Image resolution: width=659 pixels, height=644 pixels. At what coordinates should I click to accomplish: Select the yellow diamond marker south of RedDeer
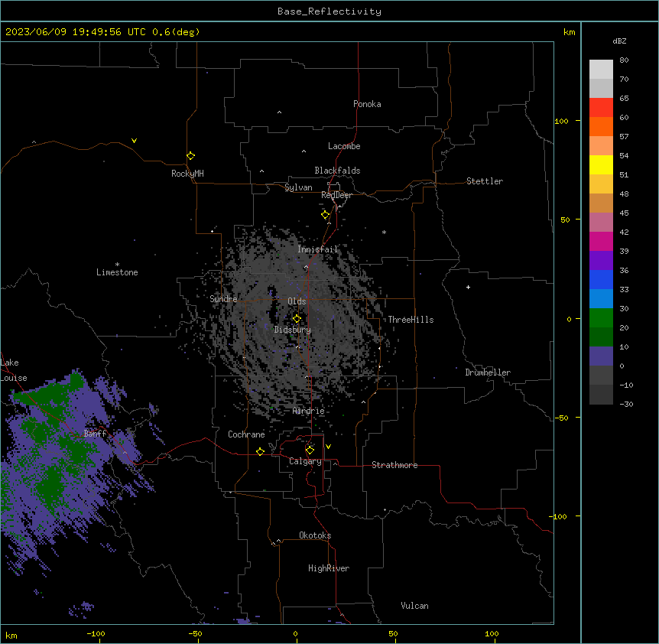click(x=326, y=215)
